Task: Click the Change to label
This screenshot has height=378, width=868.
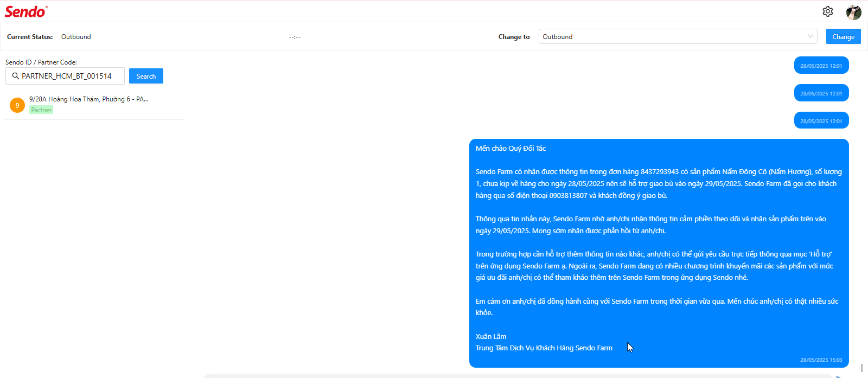Action: (x=514, y=37)
